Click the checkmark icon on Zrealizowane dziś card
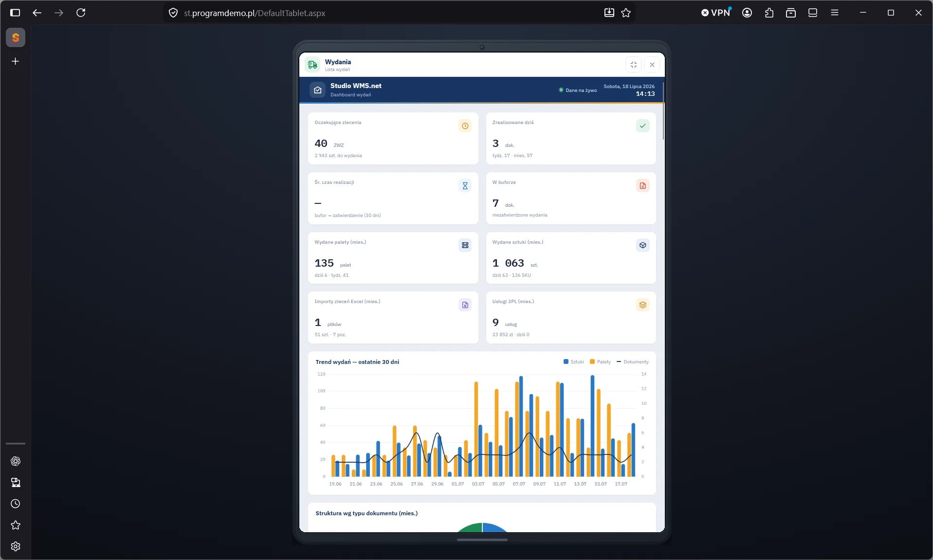This screenshot has height=560, width=933. pyautogui.click(x=642, y=126)
